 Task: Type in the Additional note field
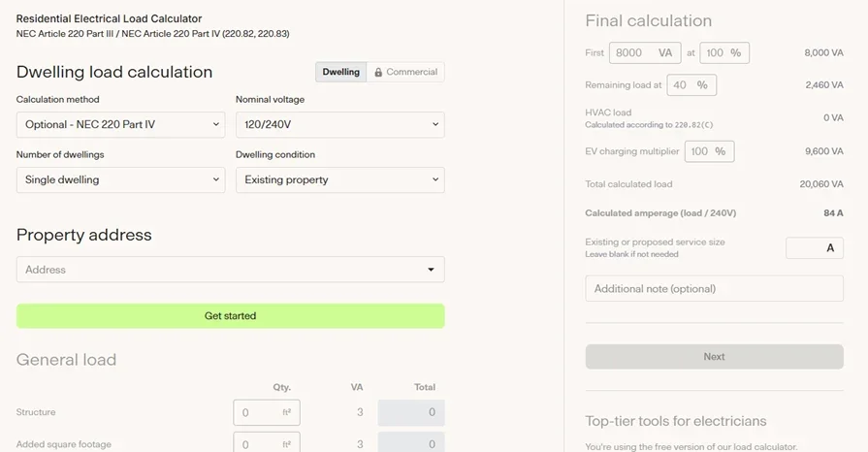[714, 289]
